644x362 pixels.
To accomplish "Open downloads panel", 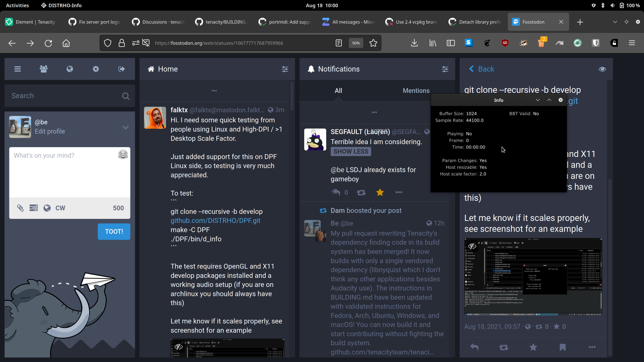I will click(x=414, y=43).
